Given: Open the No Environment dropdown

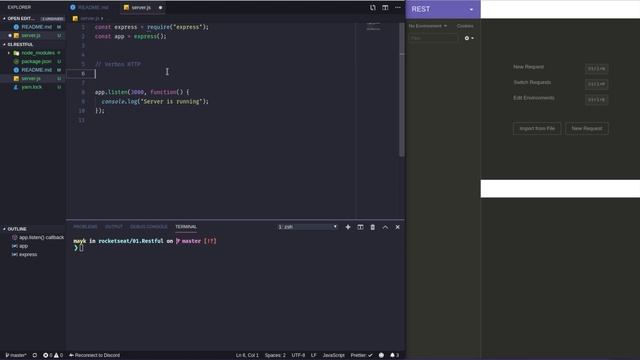Looking at the screenshot, I should point(427,26).
